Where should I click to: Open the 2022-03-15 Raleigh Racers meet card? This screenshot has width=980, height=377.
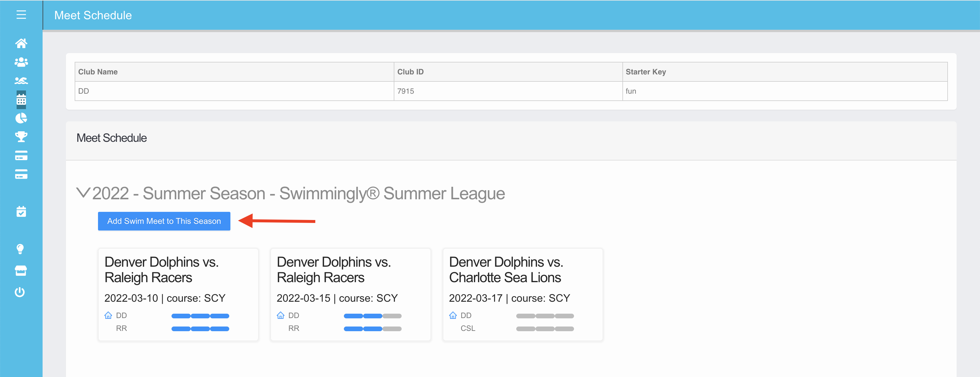point(351,294)
